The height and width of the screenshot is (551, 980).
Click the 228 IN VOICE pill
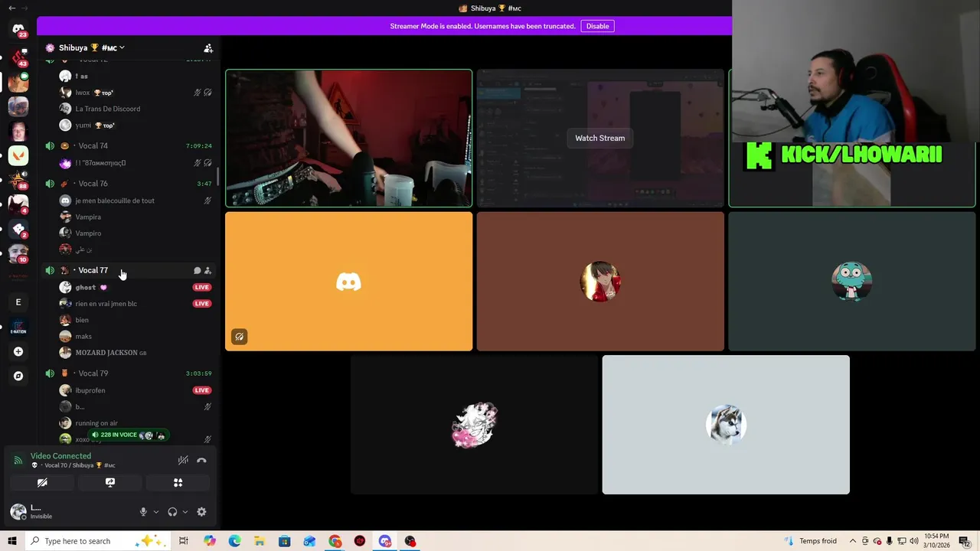point(128,435)
